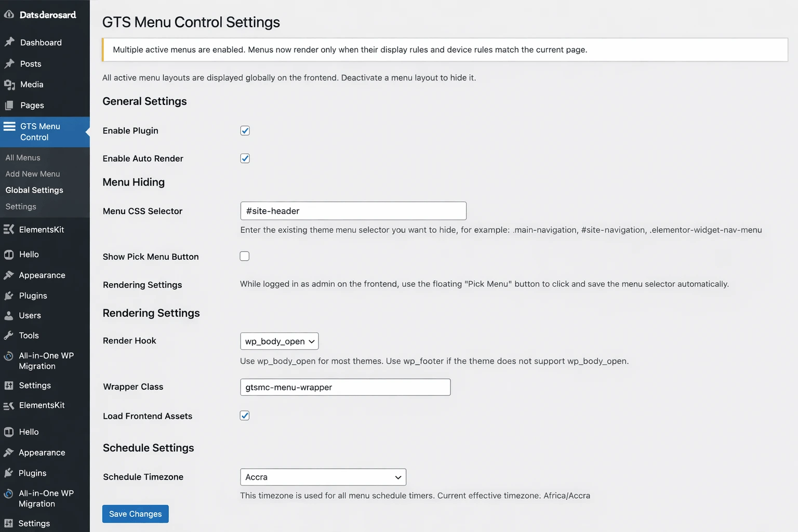The height and width of the screenshot is (532, 798).
Task: Toggle Load Frontend Assets off
Action: point(244,415)
